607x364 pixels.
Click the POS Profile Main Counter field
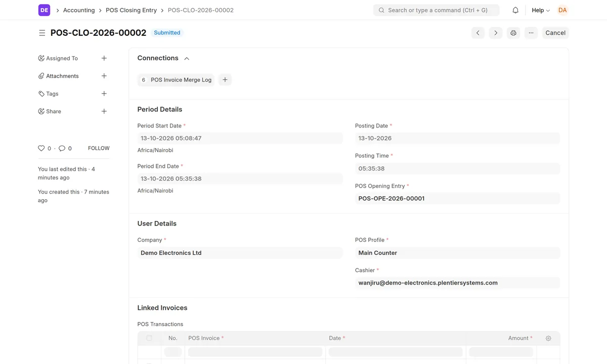click(457, 253)
